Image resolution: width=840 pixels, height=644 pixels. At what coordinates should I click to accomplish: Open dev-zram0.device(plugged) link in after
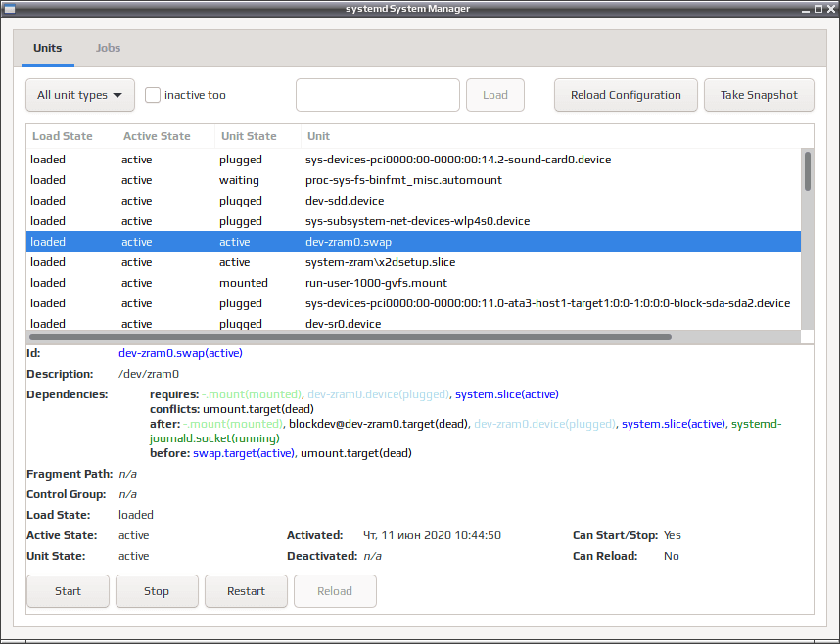point(544,425)
